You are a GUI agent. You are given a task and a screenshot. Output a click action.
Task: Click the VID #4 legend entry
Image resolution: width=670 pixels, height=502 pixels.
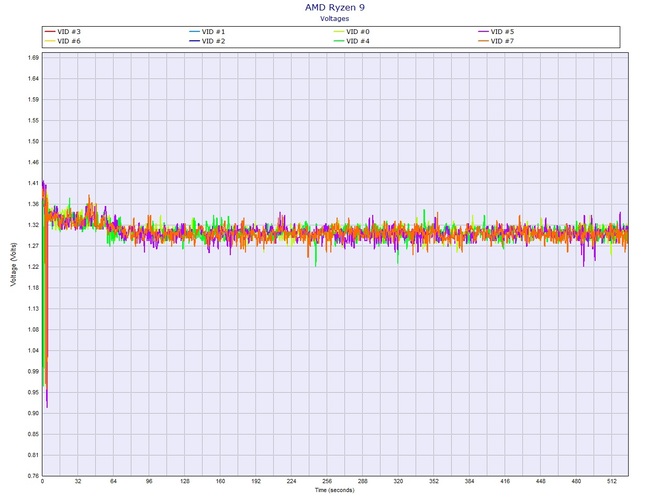point(352,41)
